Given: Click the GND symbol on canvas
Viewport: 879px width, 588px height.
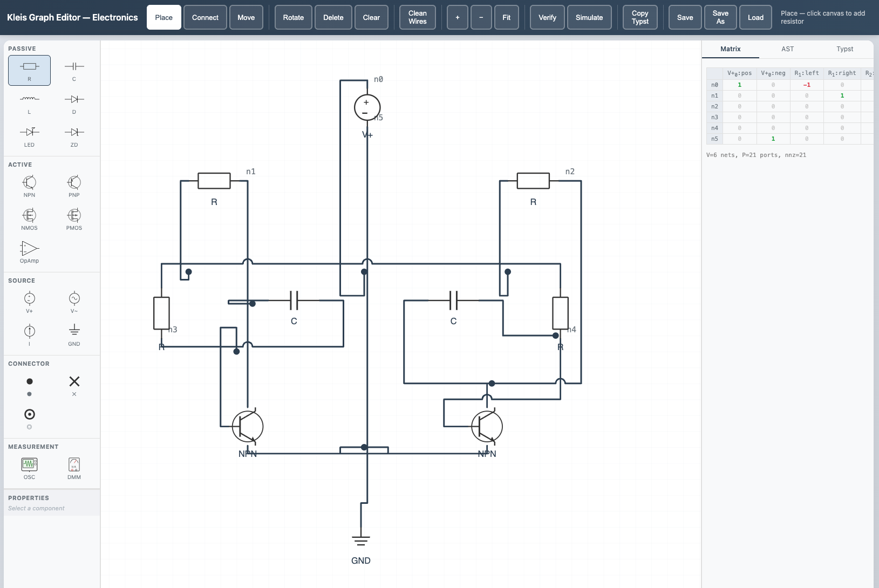Looking at the screenshot, I should [361, 541].
